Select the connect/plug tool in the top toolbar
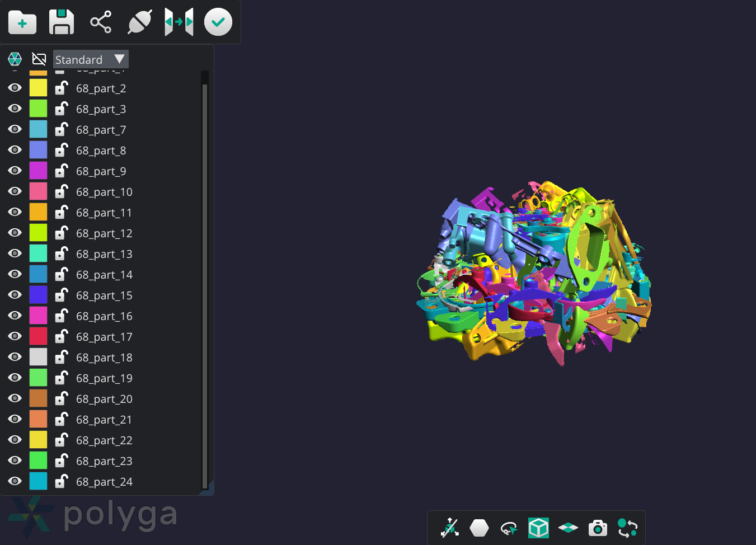Viewport: 756px width, 545px height. (139, 22)
